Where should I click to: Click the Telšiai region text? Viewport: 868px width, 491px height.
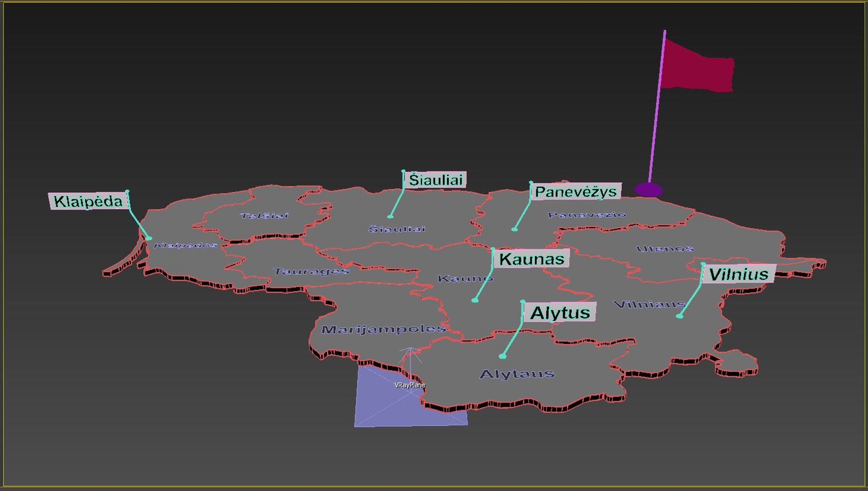[264, 215]
